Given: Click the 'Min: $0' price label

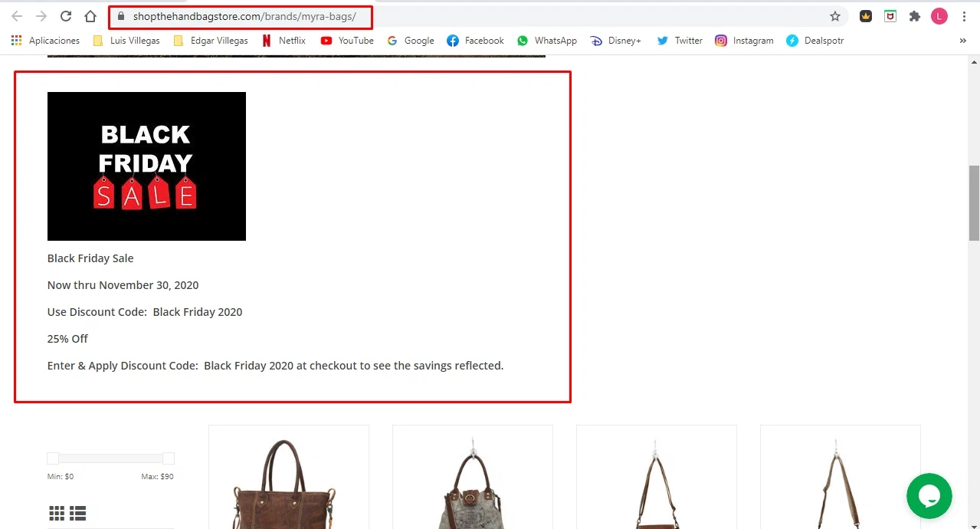Looking at the screenshot, I should click(x=61, y=477).
